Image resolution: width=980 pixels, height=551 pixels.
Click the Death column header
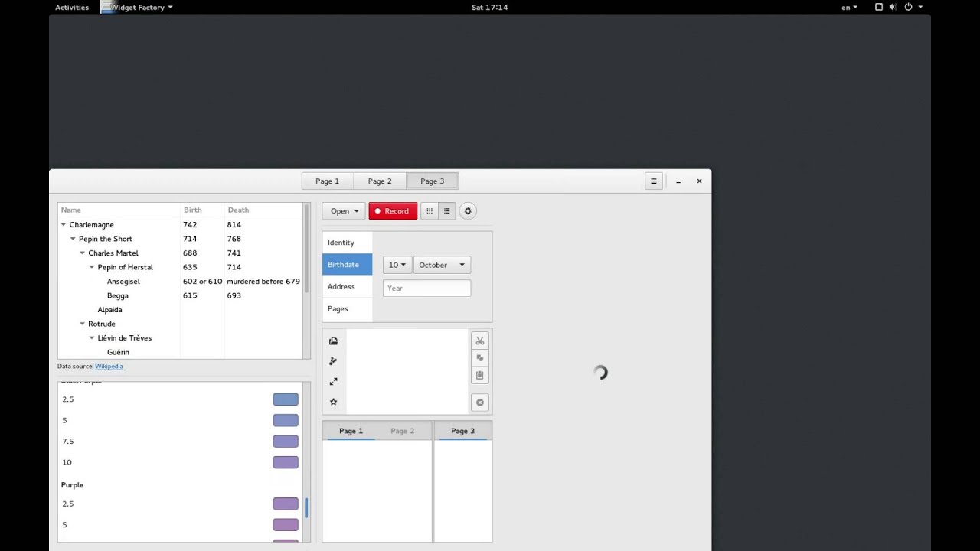pyautogui.click(x=263, y=210)
